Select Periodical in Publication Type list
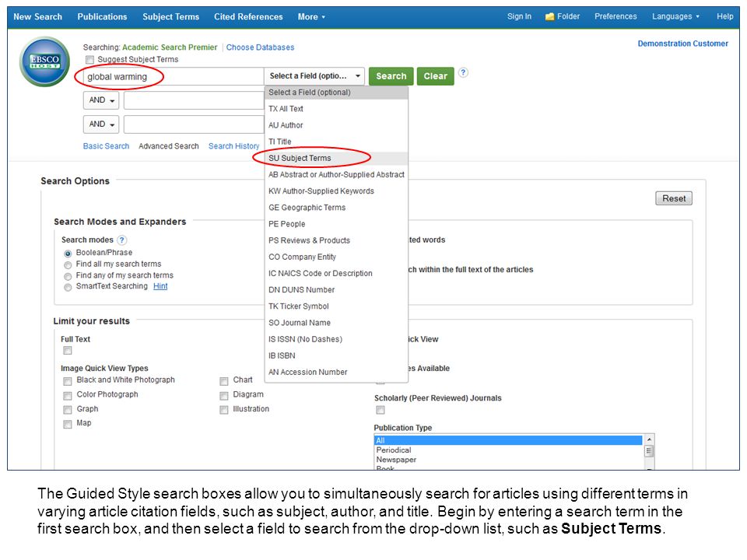Viewport: 747px width, 560px height. click(x=509, y=450)
